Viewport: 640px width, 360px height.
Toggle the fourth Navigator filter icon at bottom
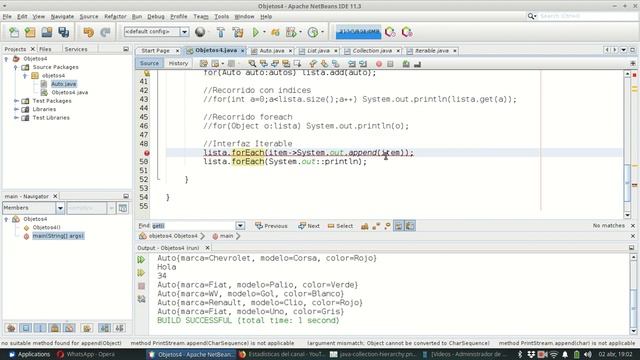(55, 328)
